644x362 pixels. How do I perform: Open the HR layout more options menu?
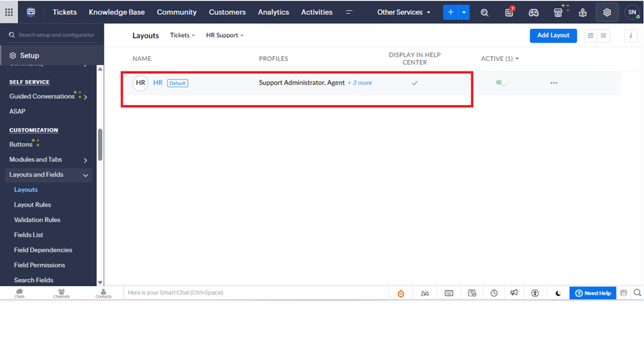click(x=553, y=83)
